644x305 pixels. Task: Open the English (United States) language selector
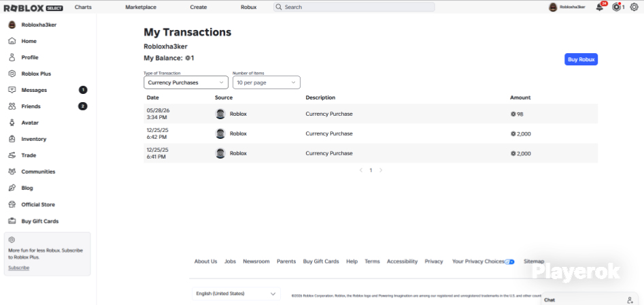click(x=236, y=293)
